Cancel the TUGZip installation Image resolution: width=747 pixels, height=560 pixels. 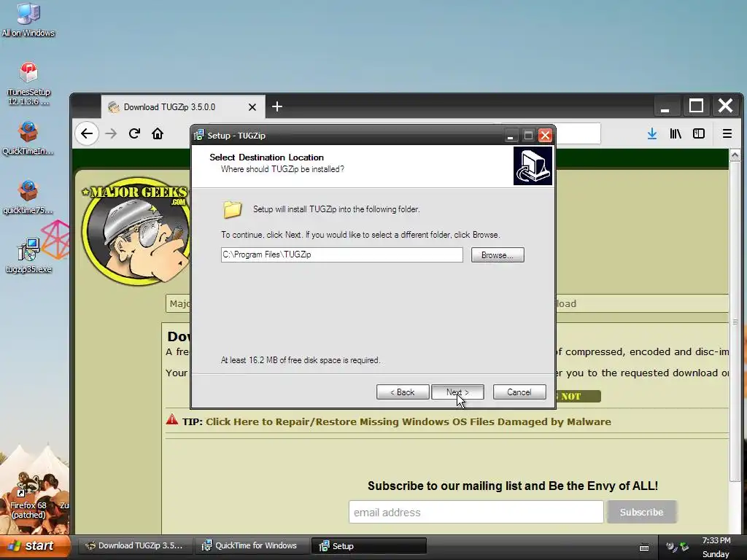[x=519, y=392]
